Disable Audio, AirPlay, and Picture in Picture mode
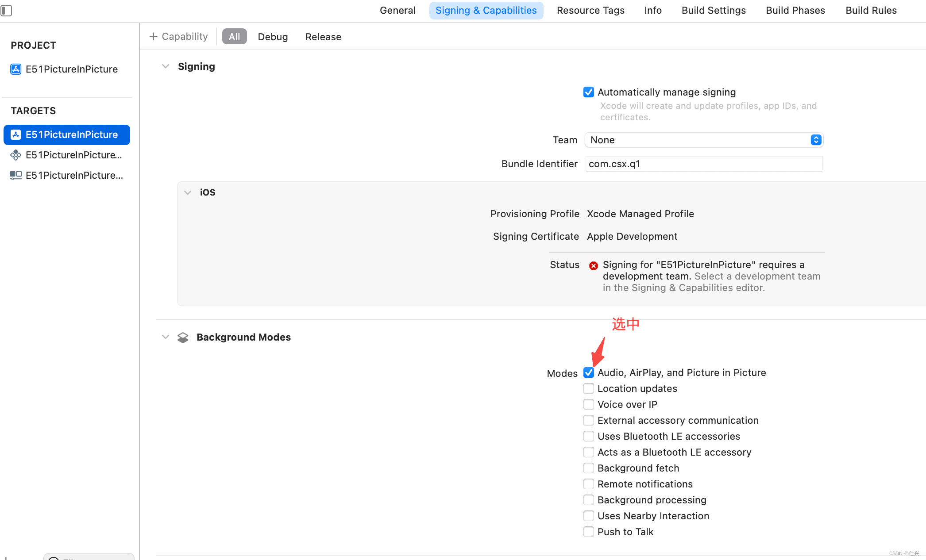The width and height of the screenshot is (926, 560). click(x=589, y=372)
